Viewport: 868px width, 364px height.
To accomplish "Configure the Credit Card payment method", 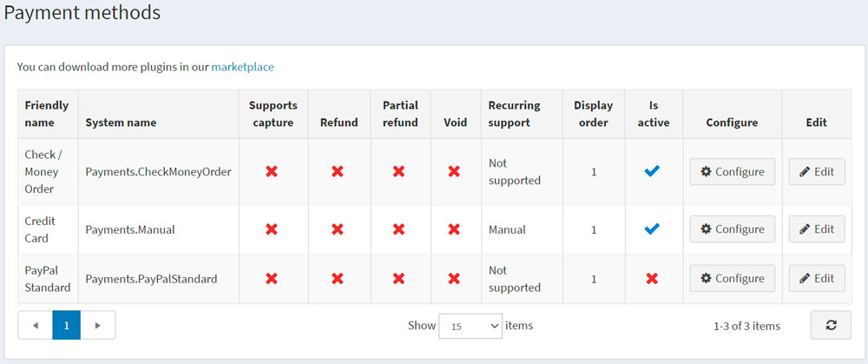I will (x=732, y=229).
